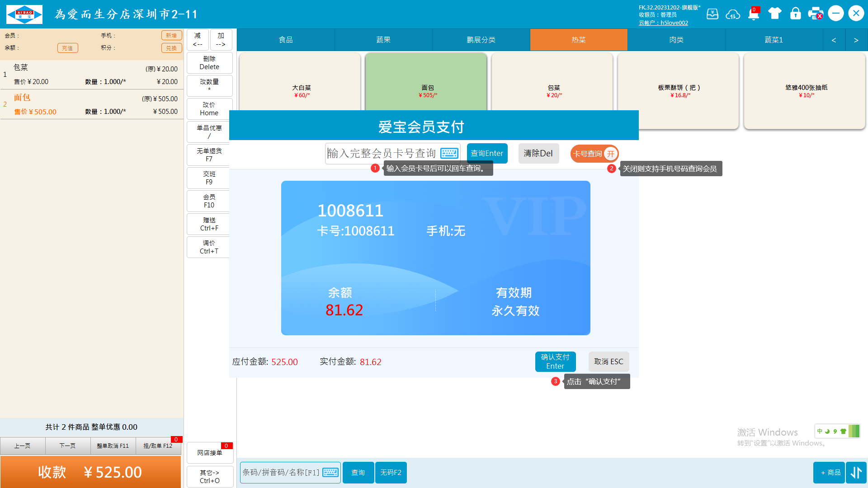Viewport: 868px width, 488px height.
Task: Click 挂/取单 F12 button
Action: [158, 446]
